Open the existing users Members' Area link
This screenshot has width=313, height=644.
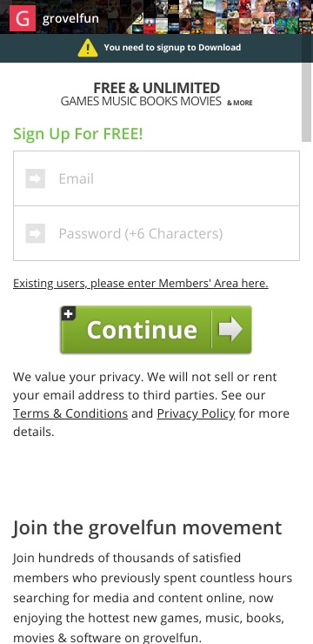pyautogui.click(x=141, y=284)
